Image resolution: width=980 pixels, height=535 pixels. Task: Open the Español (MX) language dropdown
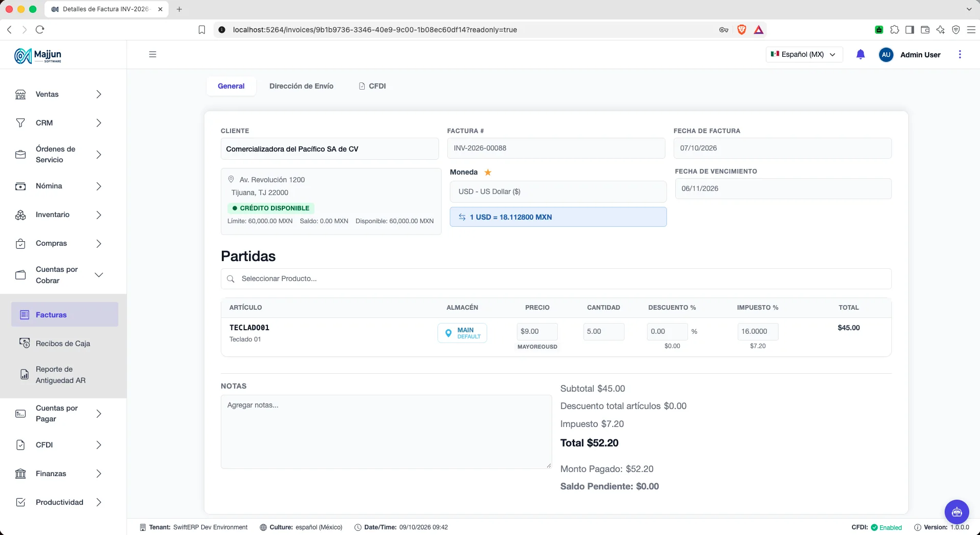click(x=804, y=54)
